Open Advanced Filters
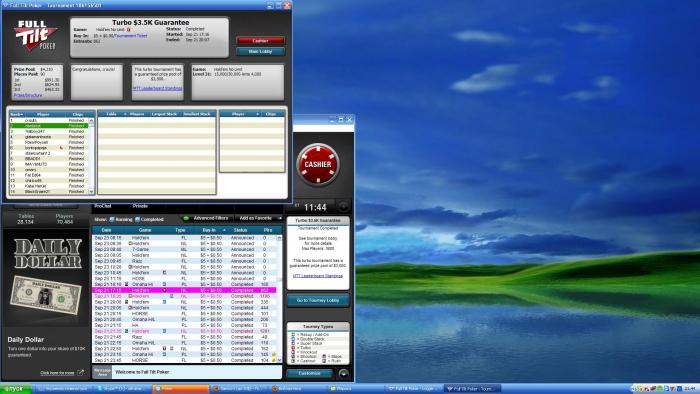 211,218
